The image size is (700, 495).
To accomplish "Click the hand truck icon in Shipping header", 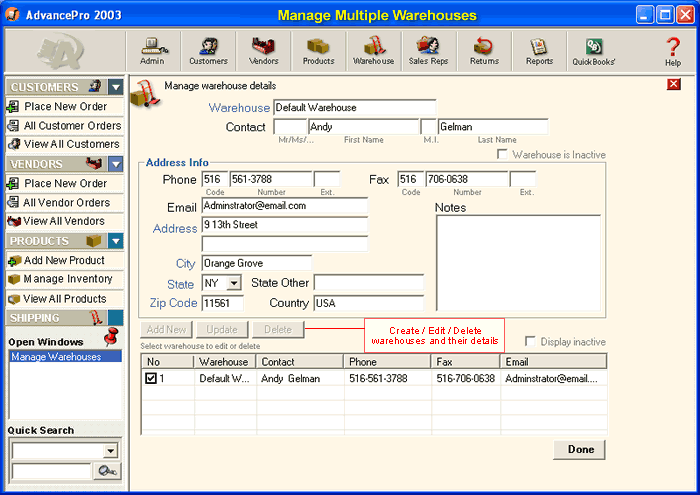I will 96,317.
